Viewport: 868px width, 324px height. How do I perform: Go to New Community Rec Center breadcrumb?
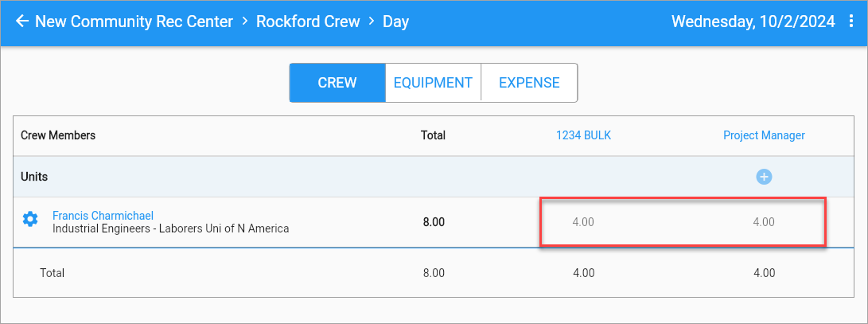pyautogui.click(x=134, y=21)
